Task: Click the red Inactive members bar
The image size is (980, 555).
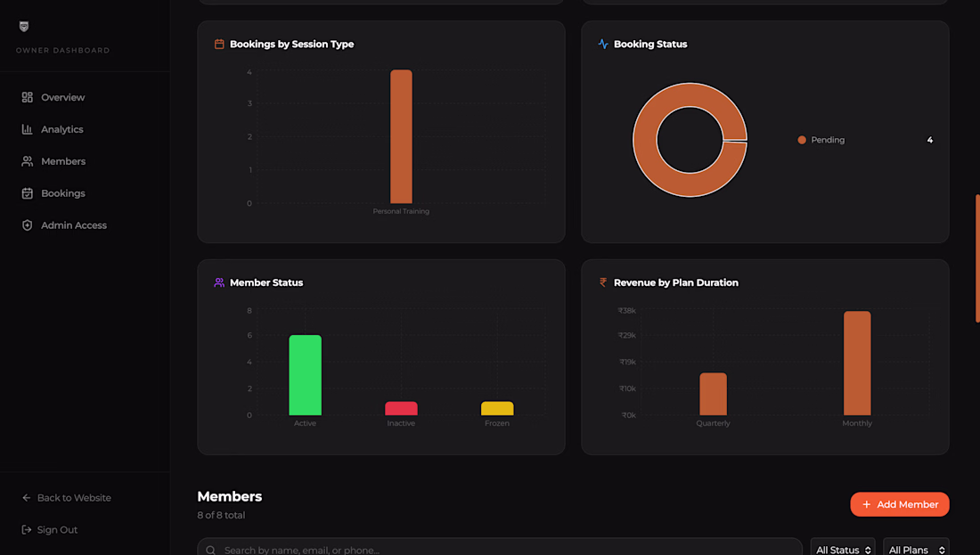Action: 401,408
